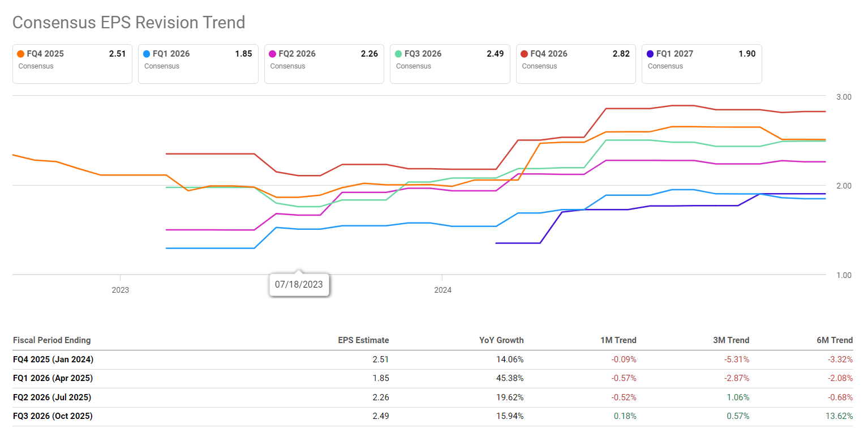Sort table by EPS Estimate column

pyautogui.click(x=363, y=340)
